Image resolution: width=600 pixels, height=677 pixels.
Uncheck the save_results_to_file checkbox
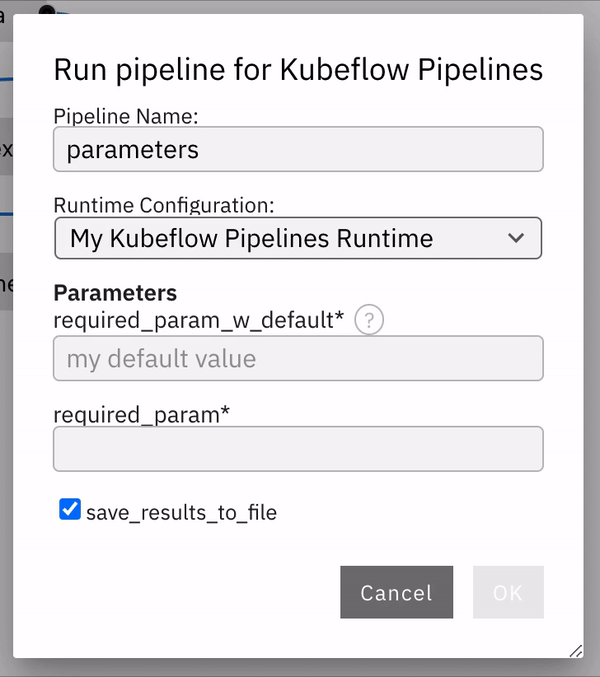(x=70, y=509)
